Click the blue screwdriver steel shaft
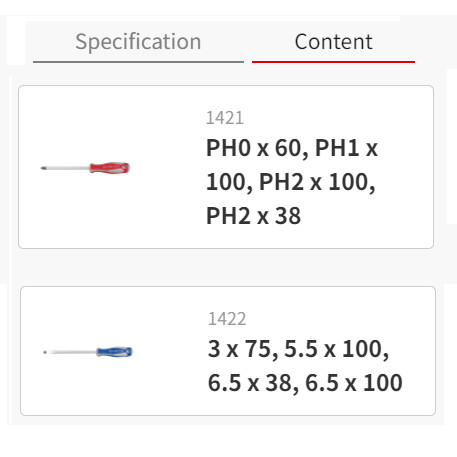This screenshot has width=457, height=457. click(x=72, y=352)
